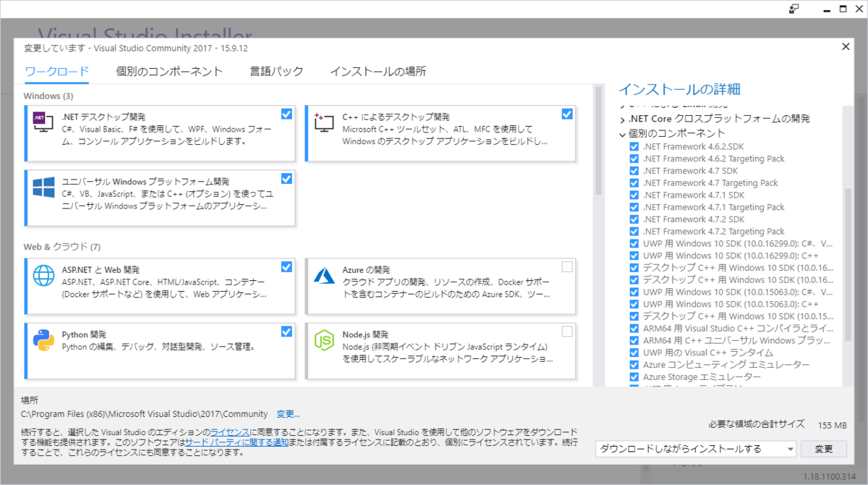Click the 155 MB total size value
The width and height of the screenshot is (868, 485).
coord(832,425)
